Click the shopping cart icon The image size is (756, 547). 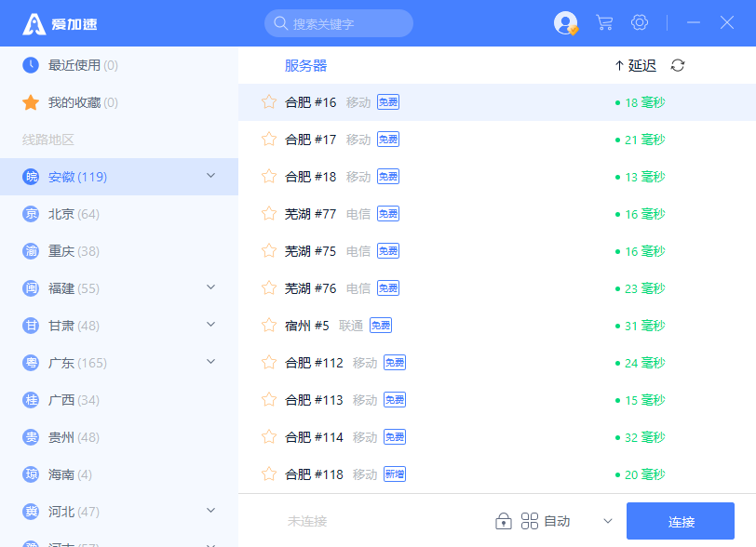point(604,22)
